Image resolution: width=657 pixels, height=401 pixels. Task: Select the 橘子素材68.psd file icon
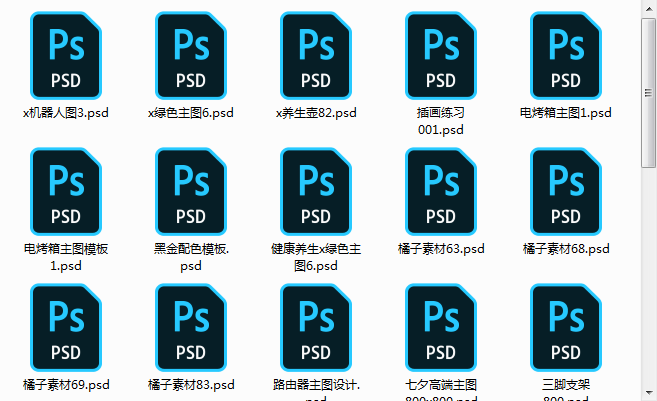pos(566,191)
